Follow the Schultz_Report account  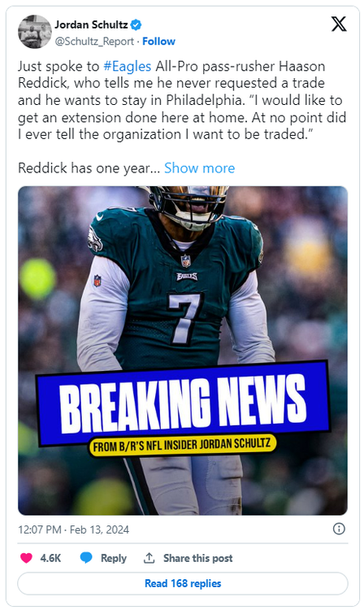tap(158, 41)
